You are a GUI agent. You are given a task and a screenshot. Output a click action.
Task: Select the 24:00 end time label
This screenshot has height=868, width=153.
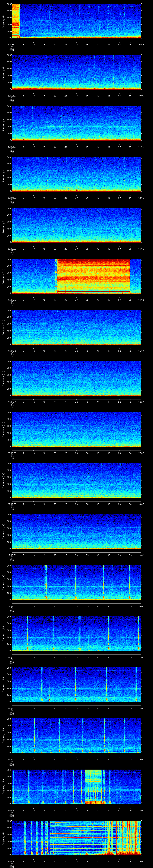(141, 810)
